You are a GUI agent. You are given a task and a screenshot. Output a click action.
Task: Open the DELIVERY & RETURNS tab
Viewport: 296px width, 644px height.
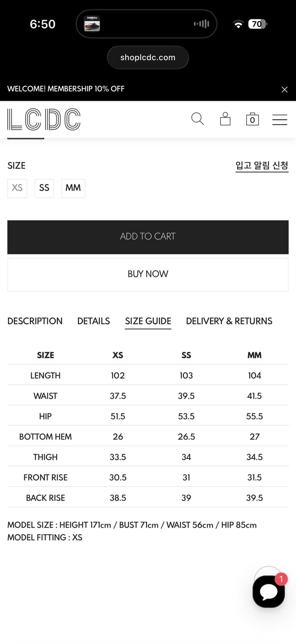point(229,321)
